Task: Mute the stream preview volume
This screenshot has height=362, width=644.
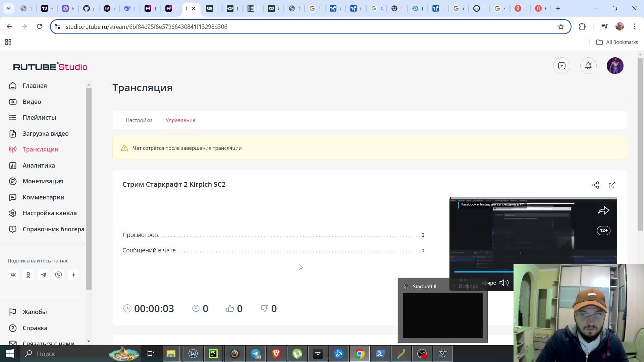Action: (504, 283)
